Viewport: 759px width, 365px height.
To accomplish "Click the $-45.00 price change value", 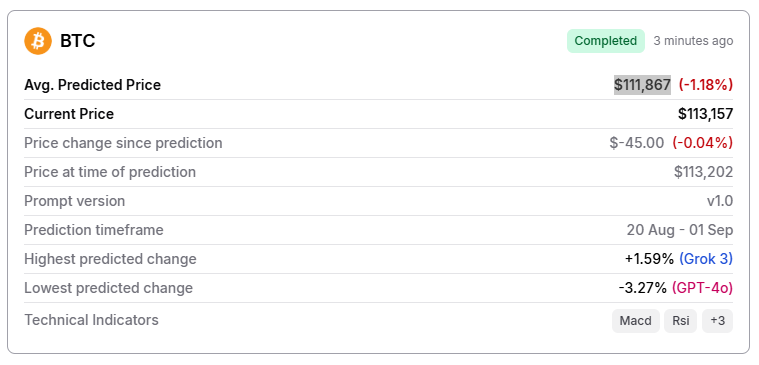I will point(637,143).
